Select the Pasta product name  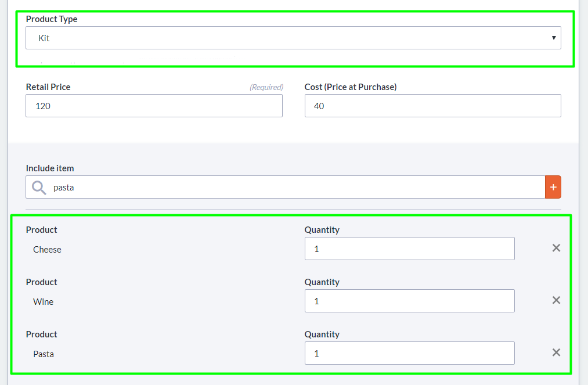pyautogui.click(x=44, y=354)
